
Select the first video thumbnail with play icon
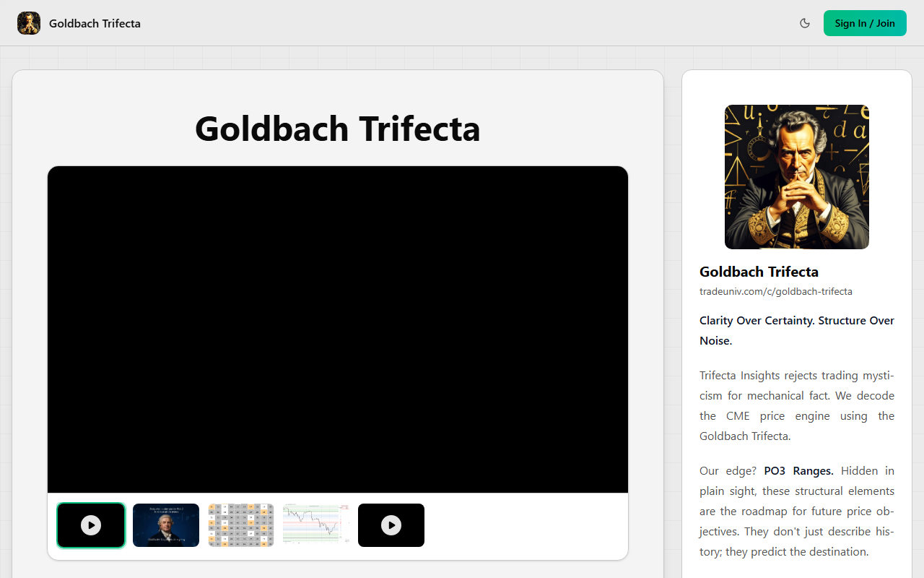pyautogui.click(x=91, y=525)
